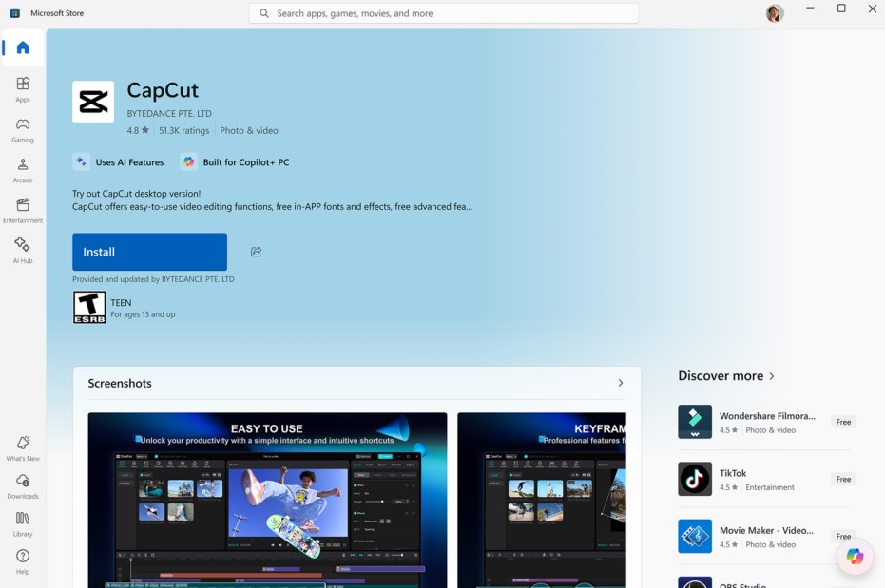
Task: Click the TEEN rating label
Action: point(121,303)
